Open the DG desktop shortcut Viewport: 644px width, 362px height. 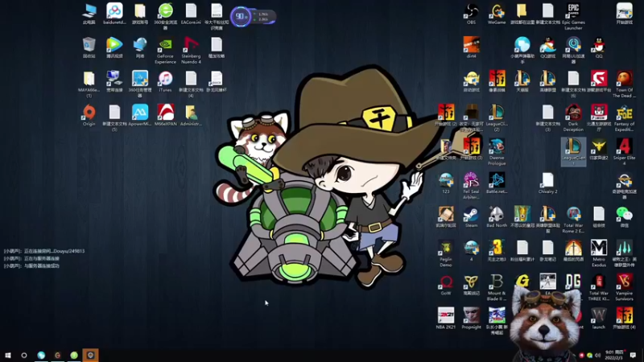(x=573, y=282)
